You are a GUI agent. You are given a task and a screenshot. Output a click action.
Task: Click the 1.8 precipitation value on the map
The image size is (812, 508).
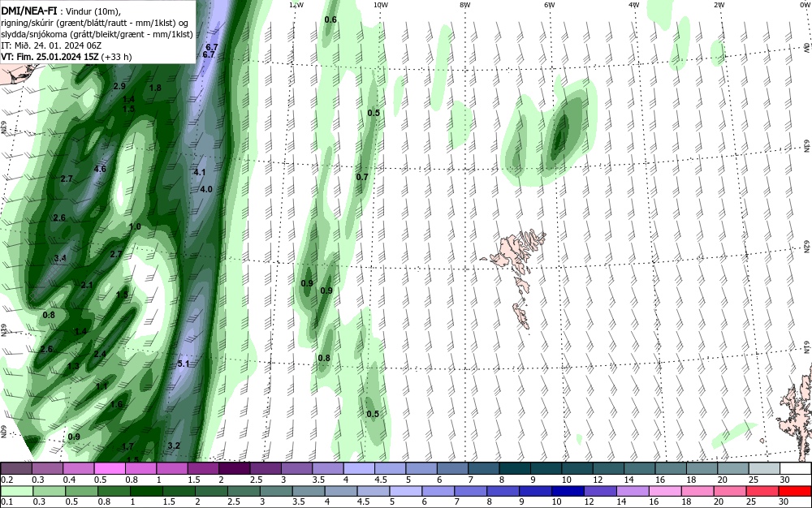click(155, 88)
